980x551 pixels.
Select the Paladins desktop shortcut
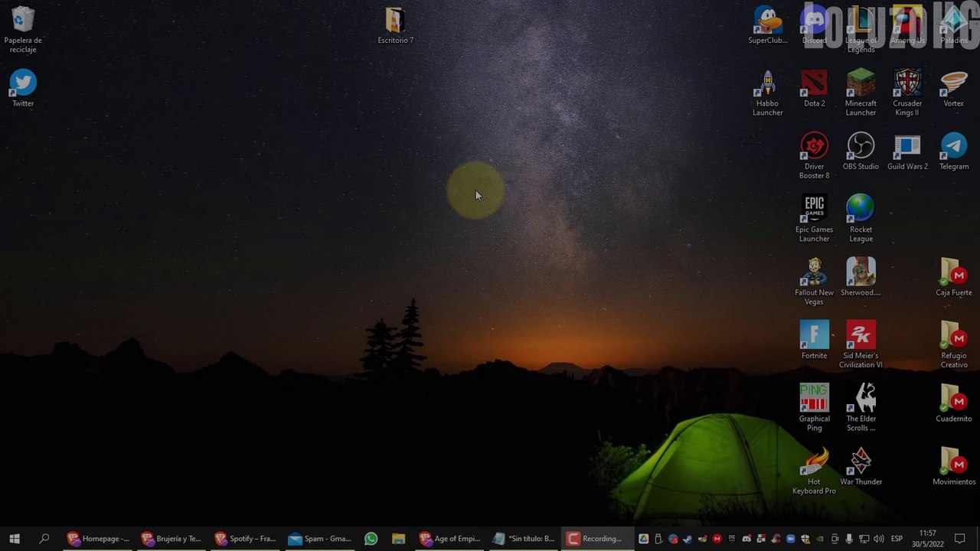[x=954, y=25]
